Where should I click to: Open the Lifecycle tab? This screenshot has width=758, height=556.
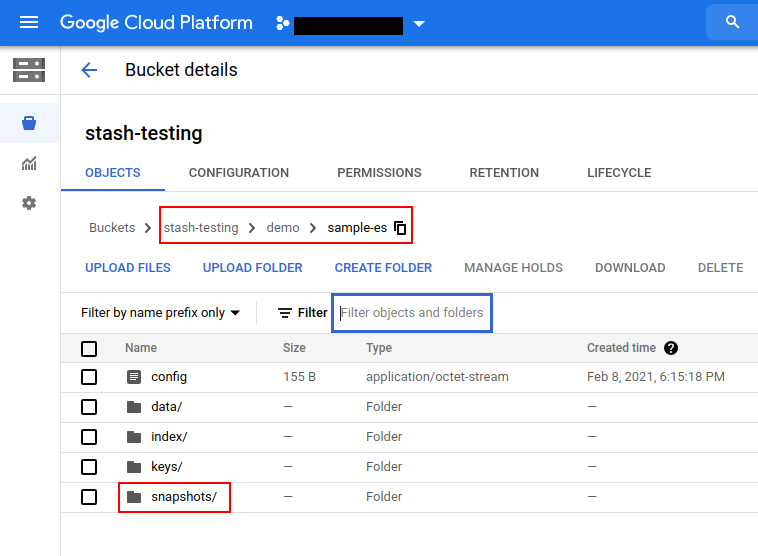(618, 173)
